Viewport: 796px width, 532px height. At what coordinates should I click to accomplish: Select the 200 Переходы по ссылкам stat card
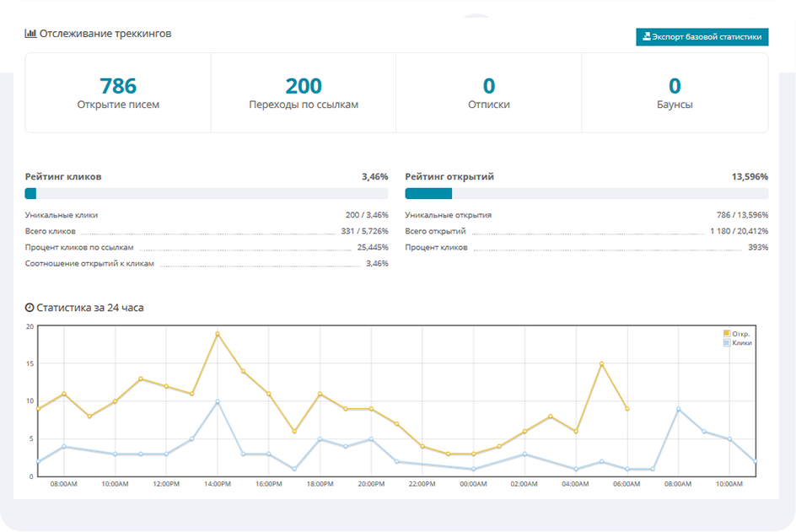304,93
